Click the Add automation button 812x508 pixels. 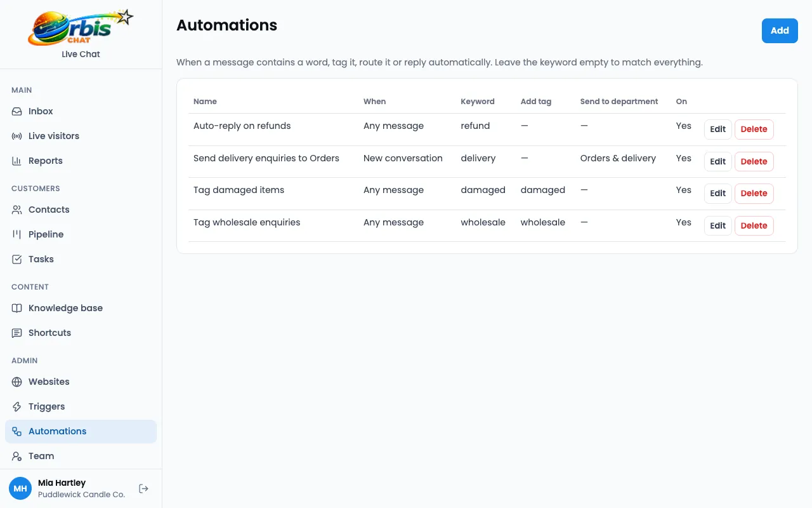pos(780,30)
